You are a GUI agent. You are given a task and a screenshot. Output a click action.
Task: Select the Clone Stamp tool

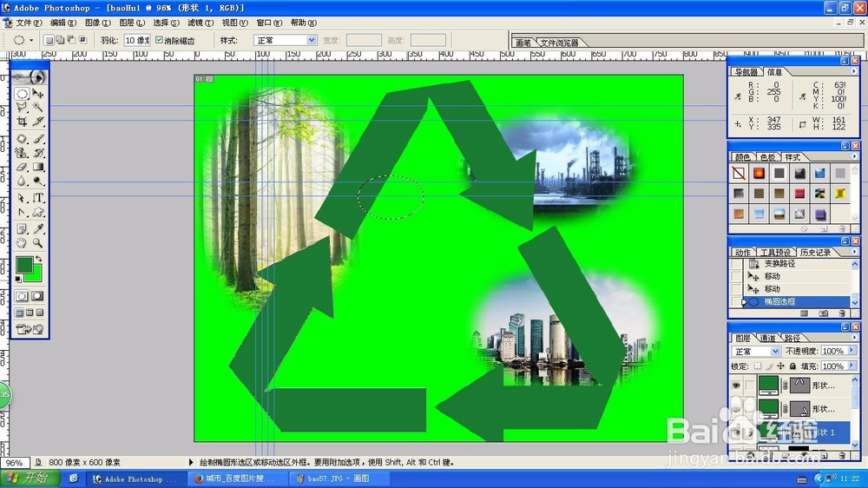pyautogui.click(x=22, y=152)
